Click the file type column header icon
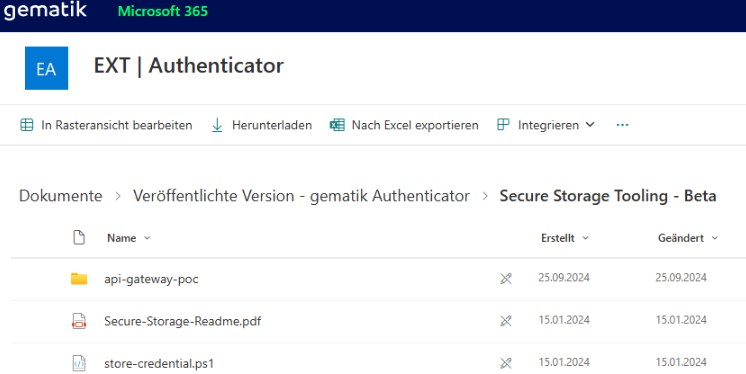This screenshot has height=374, width=746. [x=79, y=237]
